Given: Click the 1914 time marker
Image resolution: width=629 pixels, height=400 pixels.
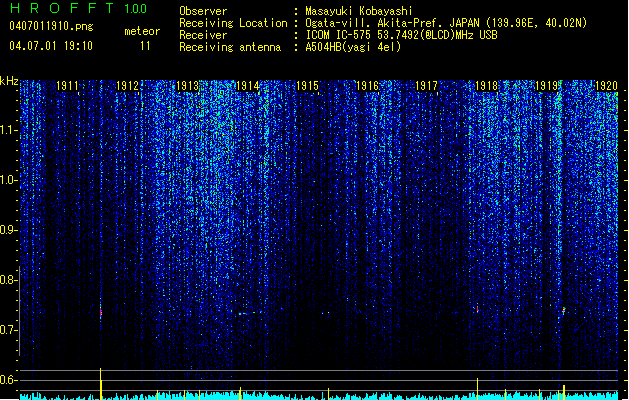Looking at the screenshot, I should pos(247,86).
